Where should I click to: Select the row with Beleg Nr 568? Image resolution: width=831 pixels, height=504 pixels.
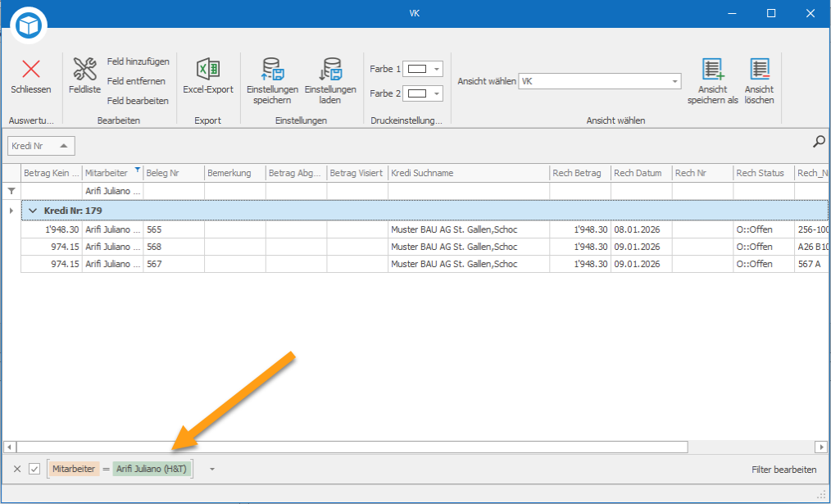coord(424,247)
